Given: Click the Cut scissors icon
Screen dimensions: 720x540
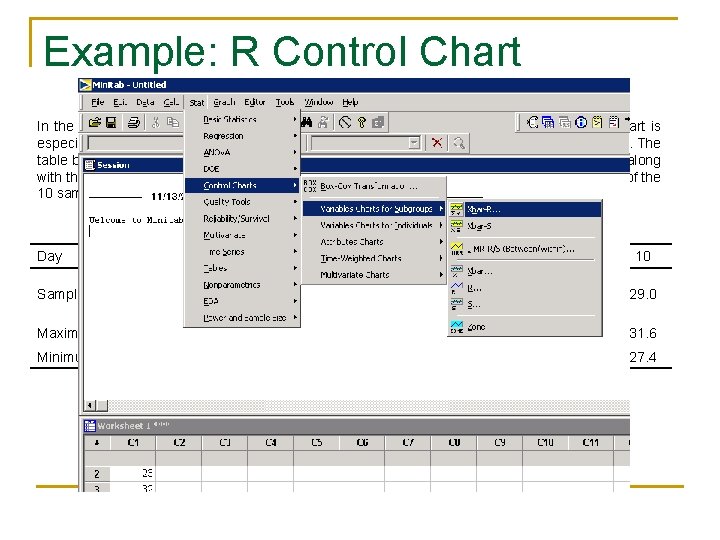Looking at the screenshot, I should (x=156, y=123).
